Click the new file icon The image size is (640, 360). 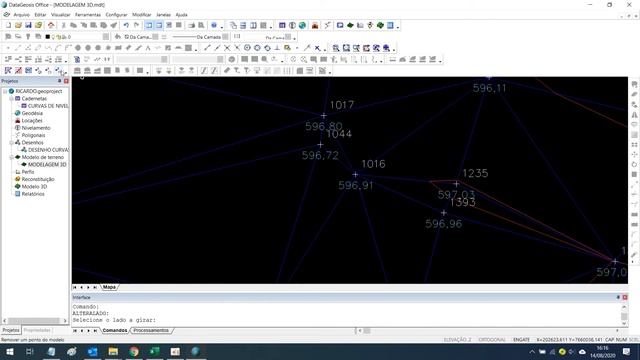coord(8,25)
